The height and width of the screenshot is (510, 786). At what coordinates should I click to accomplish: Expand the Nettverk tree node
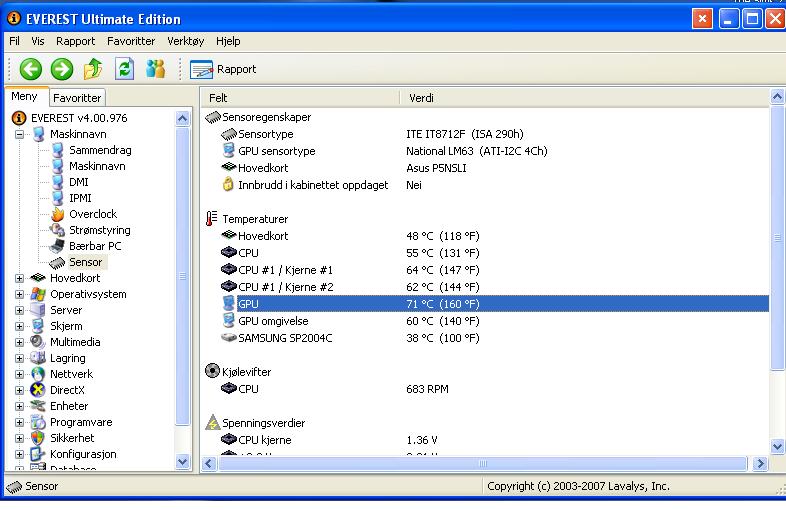click(x=19, y=375)
